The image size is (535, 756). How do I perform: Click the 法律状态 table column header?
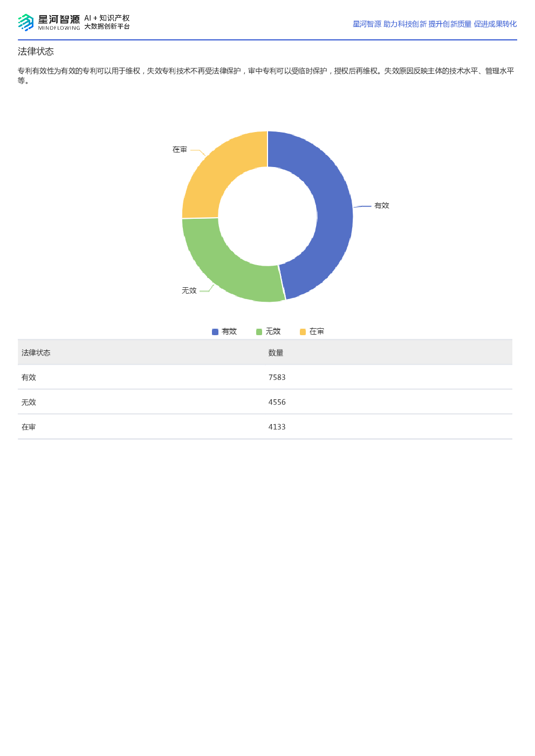36,353
